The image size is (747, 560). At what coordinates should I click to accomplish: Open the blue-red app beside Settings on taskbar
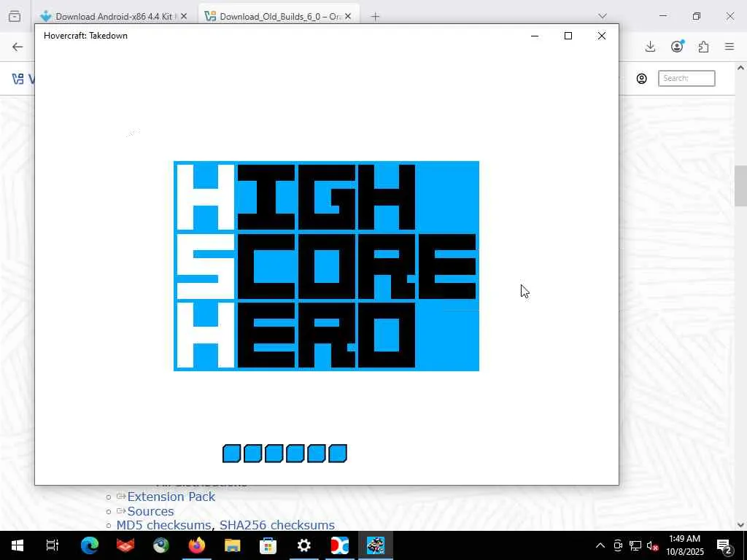pos(340,545)
